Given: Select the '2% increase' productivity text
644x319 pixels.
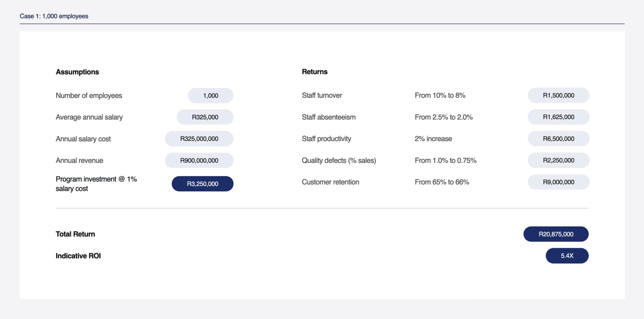Looking at the screenshot, I should 433,139.
